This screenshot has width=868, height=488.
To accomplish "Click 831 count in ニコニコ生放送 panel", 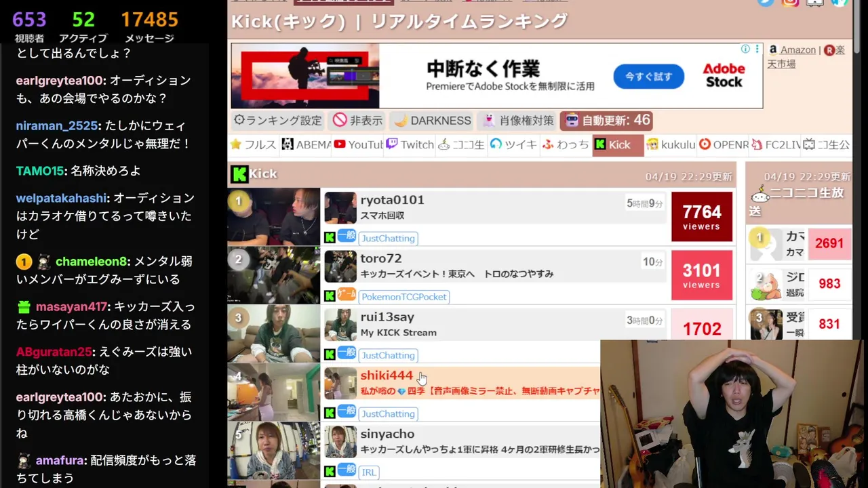I will click(829, 324).
